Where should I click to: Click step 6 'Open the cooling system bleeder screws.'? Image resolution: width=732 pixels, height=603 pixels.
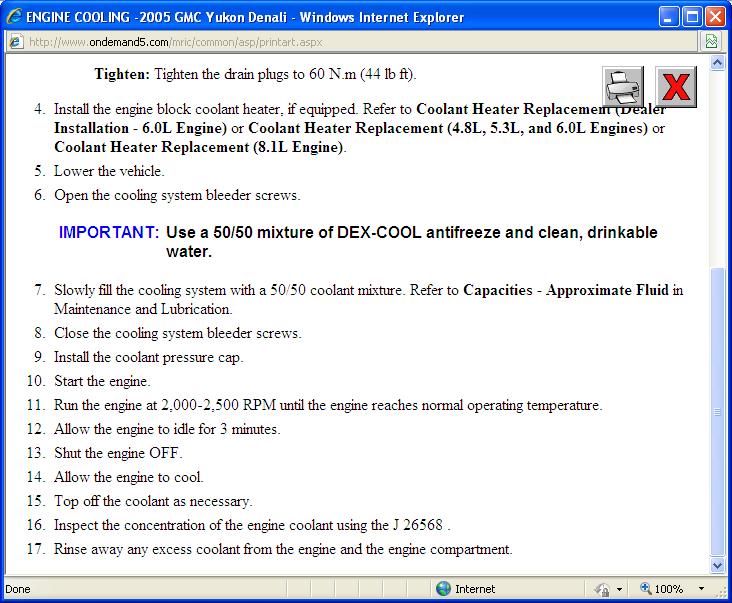[x=177, y=195]
